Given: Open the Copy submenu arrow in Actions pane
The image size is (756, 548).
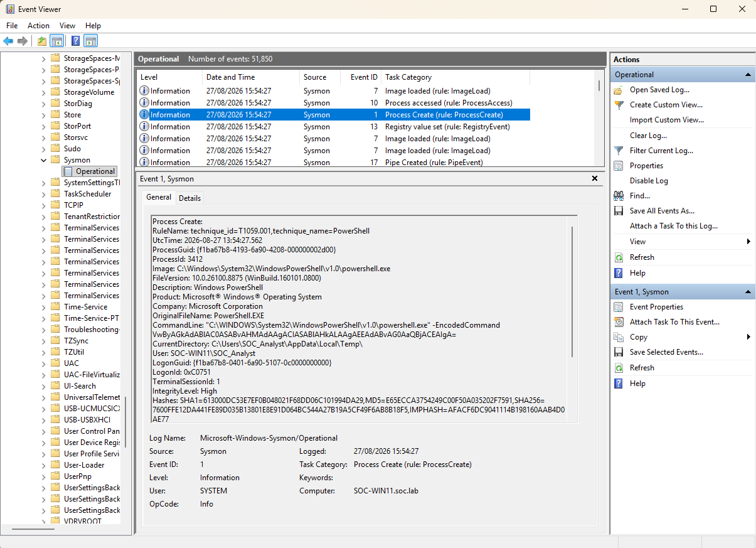Looking at the screenshot, I should point(748,337).
